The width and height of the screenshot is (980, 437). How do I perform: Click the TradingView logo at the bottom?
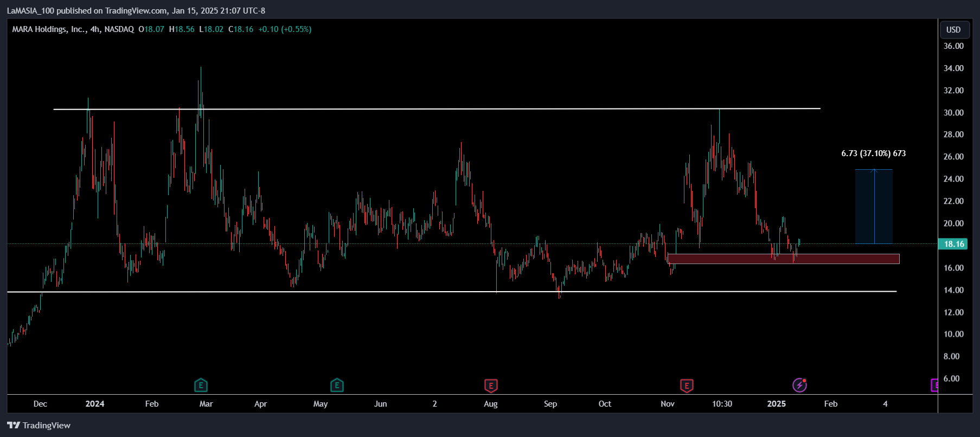[x=39, y=425]
